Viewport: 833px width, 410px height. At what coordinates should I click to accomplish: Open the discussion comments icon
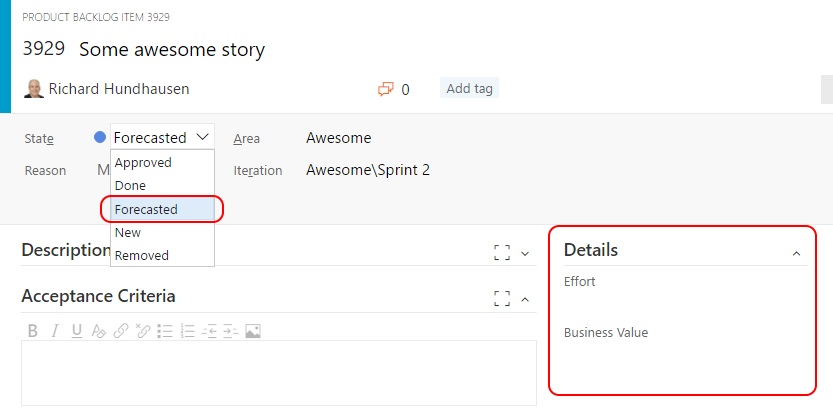[386, 89]
